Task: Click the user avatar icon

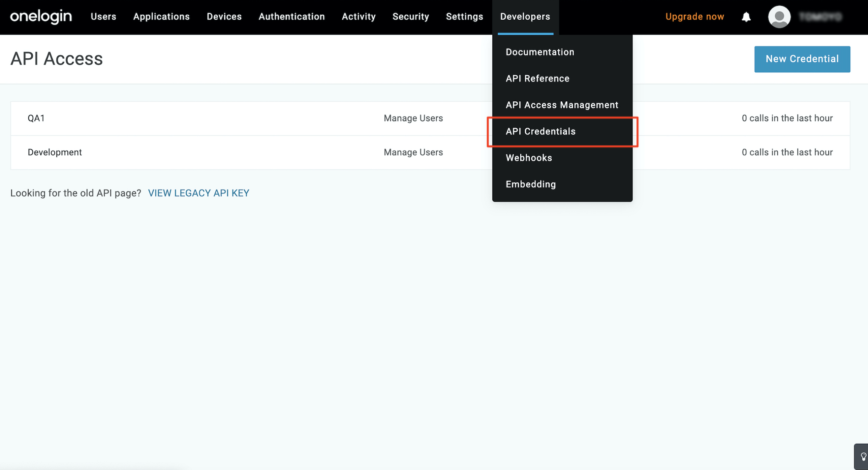Action: click(x=779, y=17)
